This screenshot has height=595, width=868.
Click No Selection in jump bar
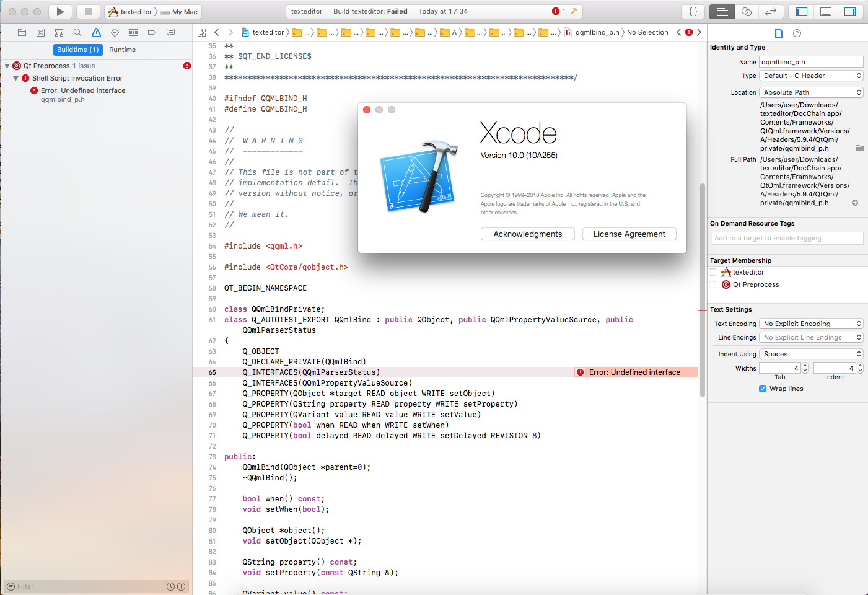point(647,32)
